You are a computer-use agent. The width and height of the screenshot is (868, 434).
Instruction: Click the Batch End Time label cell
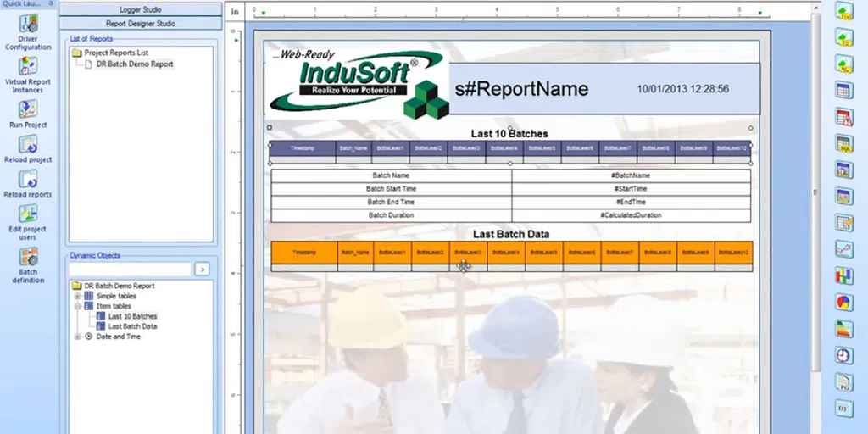pos(391,202)
